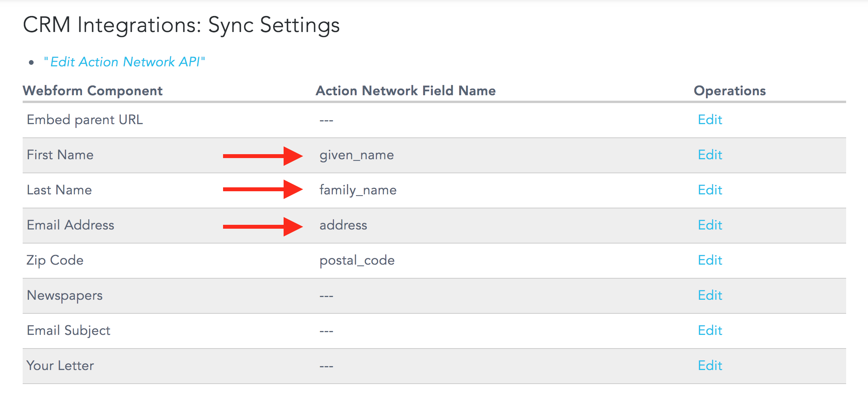Select the postal_code field value
Image resolution: width=868 pixels, height=402 pixels.
click(x=357, y=260)
